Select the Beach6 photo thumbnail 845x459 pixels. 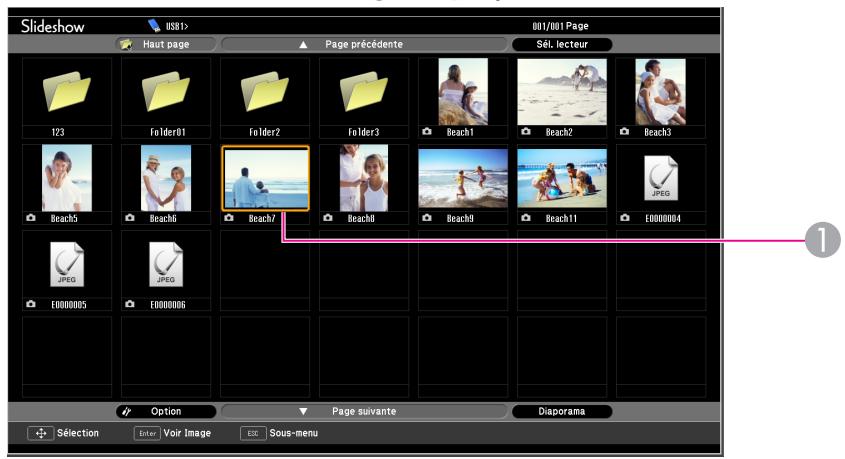tap(166, 178)
